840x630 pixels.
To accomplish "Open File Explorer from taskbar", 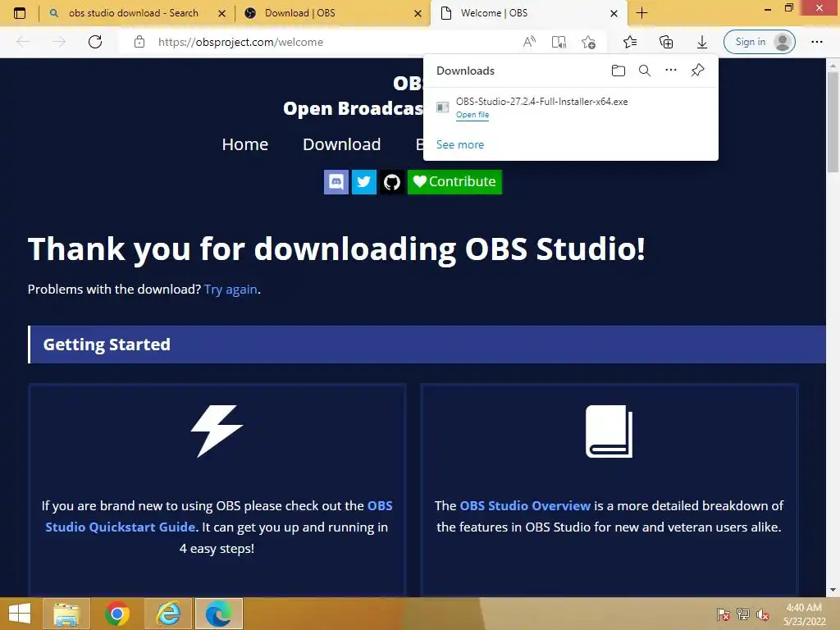I will pos(66,614).
